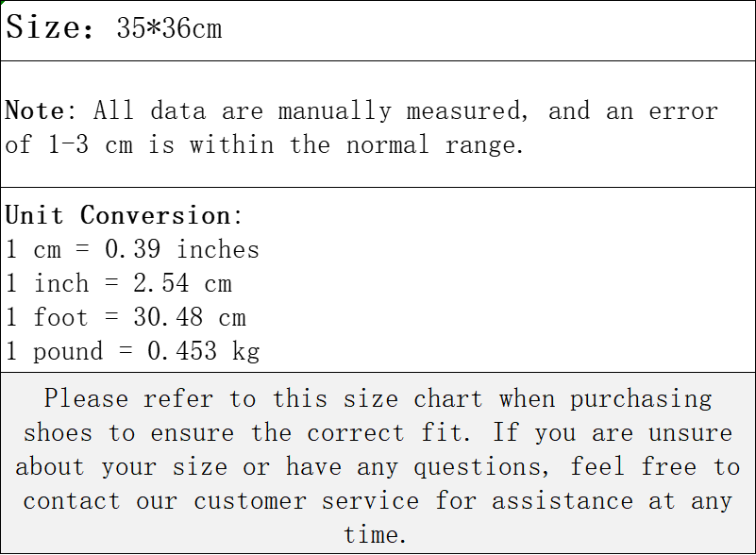Click 'Please refer to this size chart' text
The image size is (756, 555).
pos(263,399)
